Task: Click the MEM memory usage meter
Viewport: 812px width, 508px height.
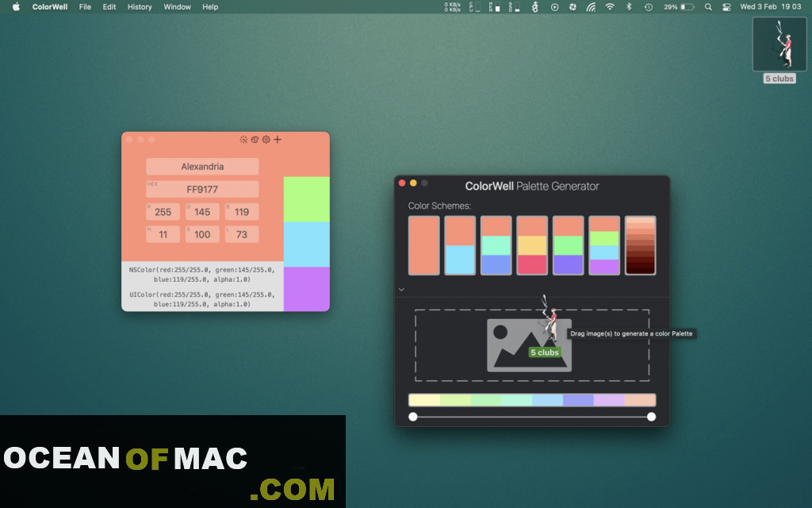Action: point(495,6)
